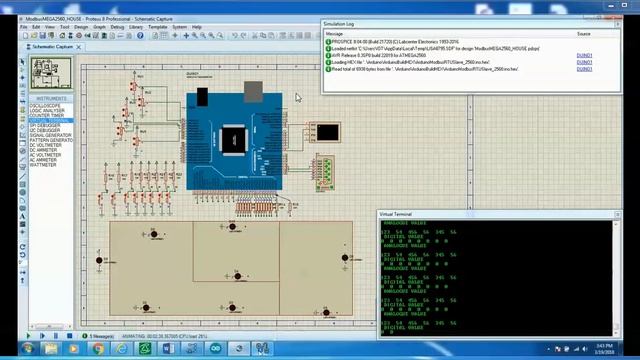The height and width of the screenshot is (360, 640).
Task: Open Windows Explorer folder from taskbar
Action: pos(51,349)
